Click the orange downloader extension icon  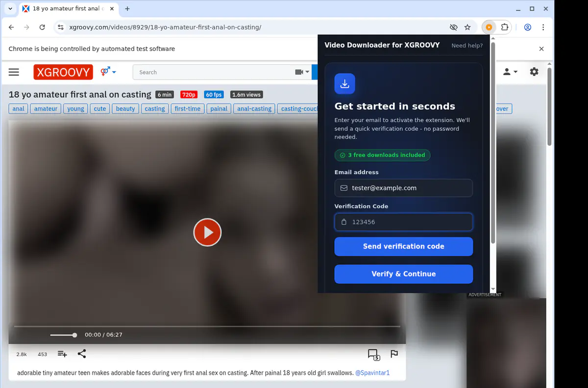(x=489, y=27)
